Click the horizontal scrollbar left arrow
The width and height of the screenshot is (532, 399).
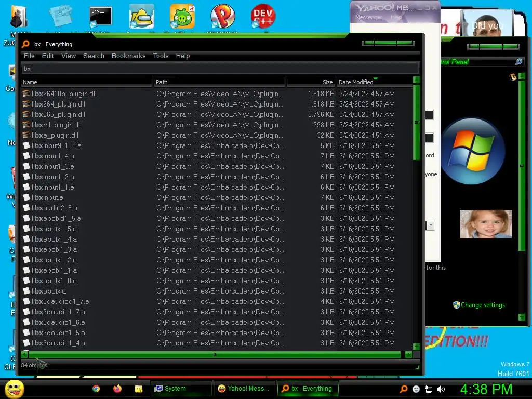coord(24,355)
